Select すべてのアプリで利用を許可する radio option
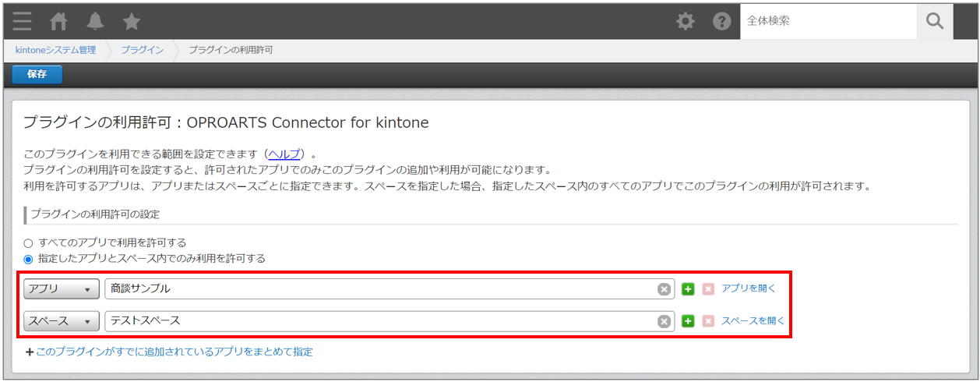The height and width of the screenshot is (382, 980). coord(28,242)
